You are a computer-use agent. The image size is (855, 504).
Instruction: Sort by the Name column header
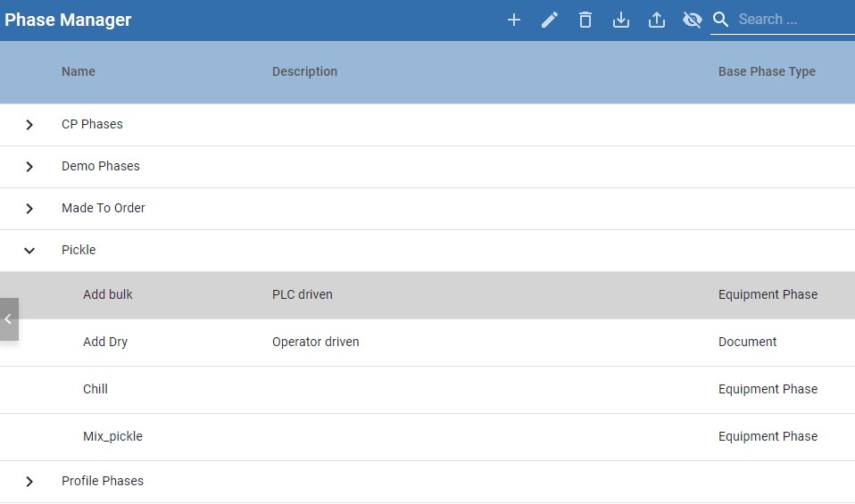(x=79, y=71)
